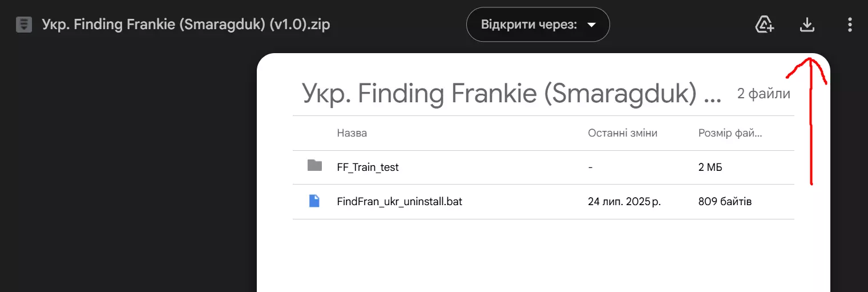Open the three-dot more actions menu
Viewport: 868px width, 292px height.
tap(850, 25)
